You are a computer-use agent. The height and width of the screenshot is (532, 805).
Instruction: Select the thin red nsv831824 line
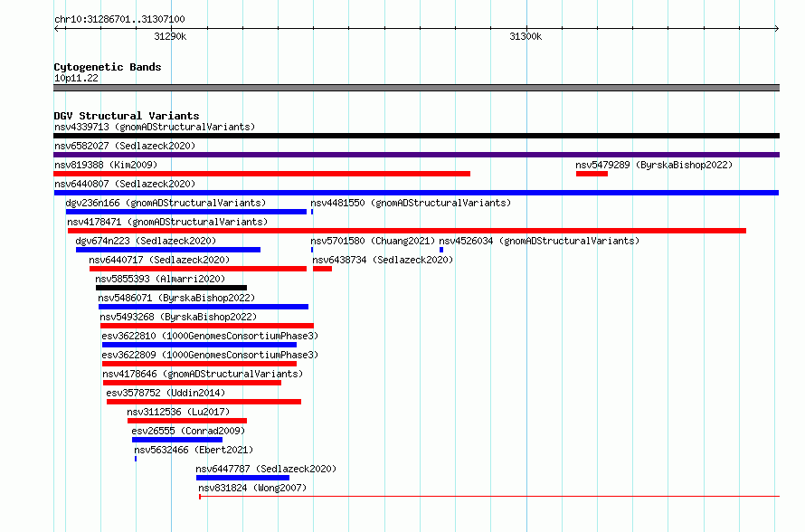489,497
